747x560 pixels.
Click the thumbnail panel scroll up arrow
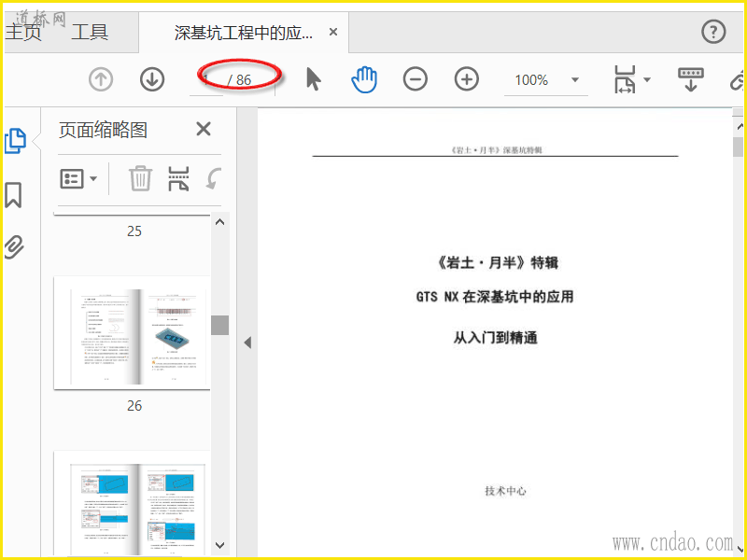(x=220, y=222)
